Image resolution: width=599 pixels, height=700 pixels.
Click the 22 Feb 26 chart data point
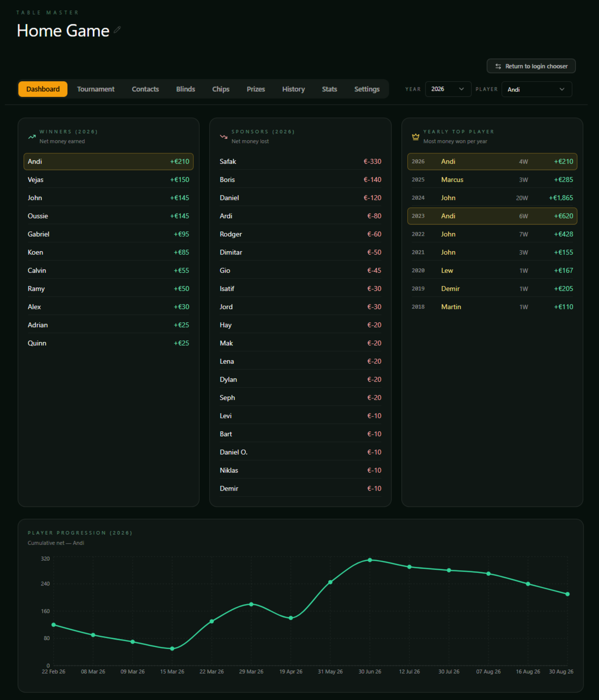pos(53,625)
